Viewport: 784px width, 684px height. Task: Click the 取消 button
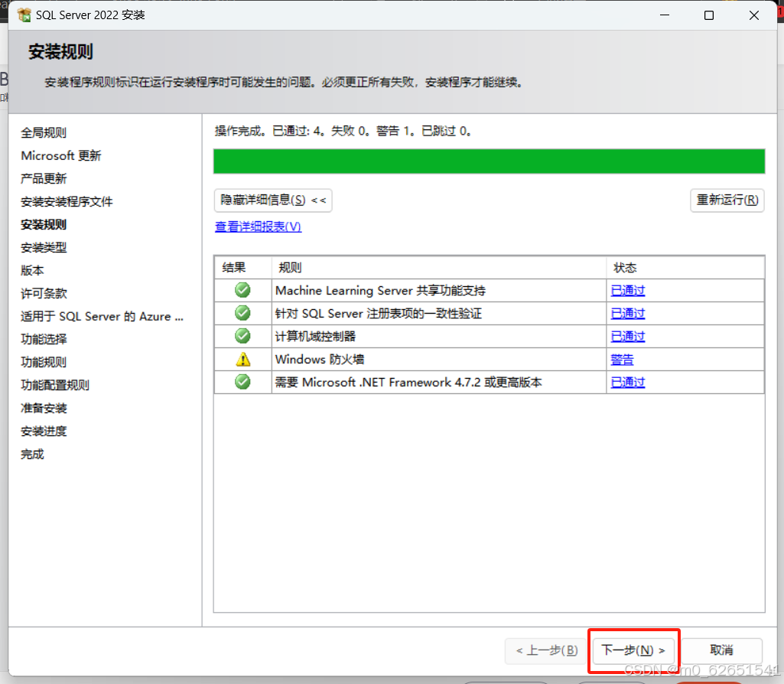click(721, 650)
